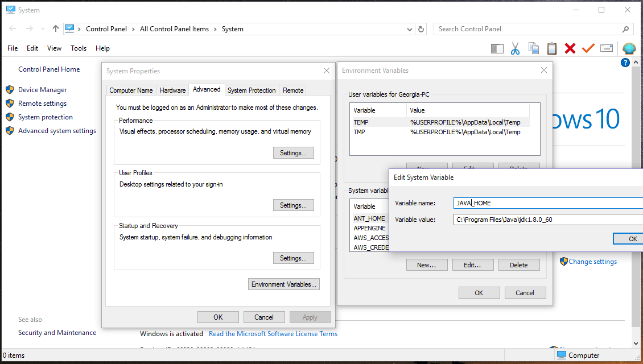Screen dimensions: 643x364
Task: Switch to the Computer Name tab
Action: tap(131, 90)
